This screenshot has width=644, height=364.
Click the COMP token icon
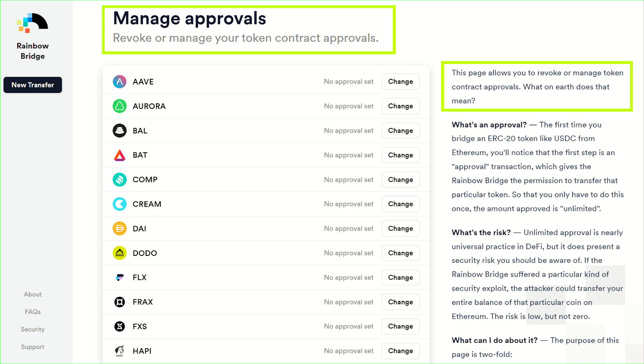[120, 180]
